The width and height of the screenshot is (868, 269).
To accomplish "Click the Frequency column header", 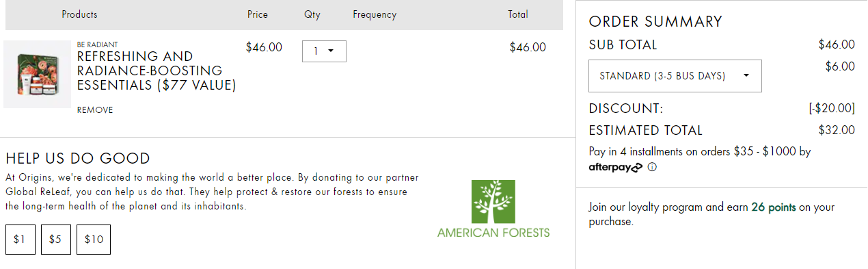I will click(375, 14).
